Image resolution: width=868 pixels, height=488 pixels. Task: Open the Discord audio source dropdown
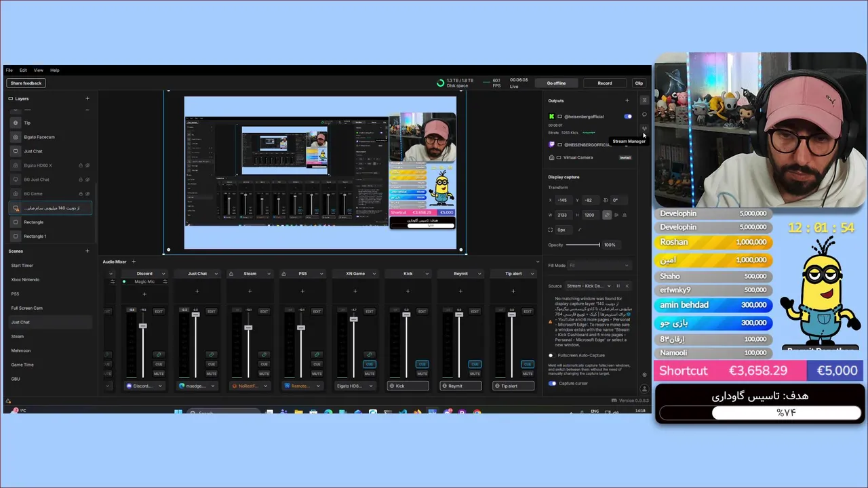coord(144,386)
